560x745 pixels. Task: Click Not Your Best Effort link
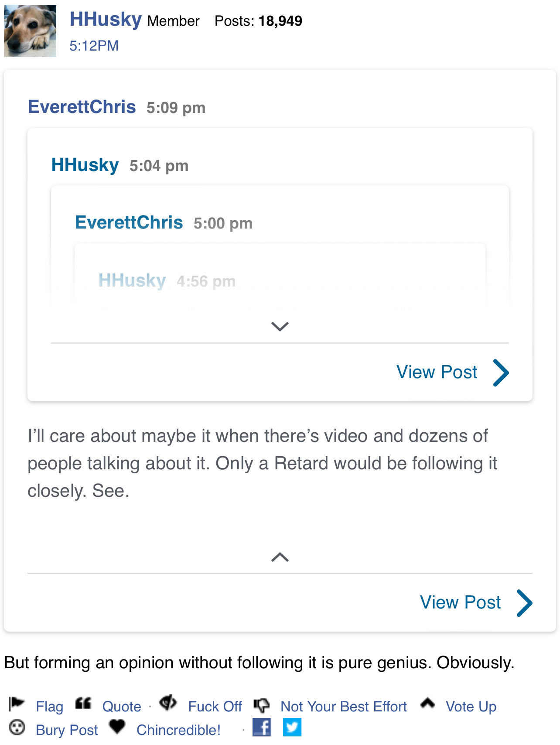point(343,706)
